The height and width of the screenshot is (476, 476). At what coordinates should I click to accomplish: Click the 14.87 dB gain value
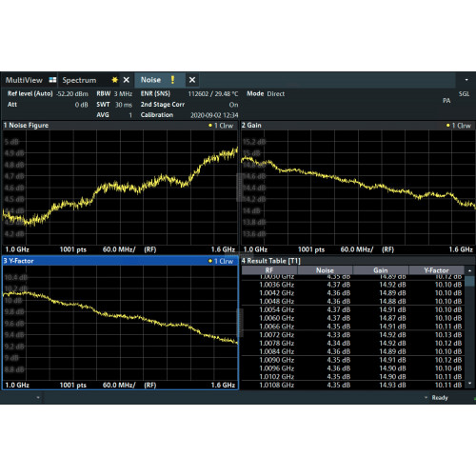(392, 318)
